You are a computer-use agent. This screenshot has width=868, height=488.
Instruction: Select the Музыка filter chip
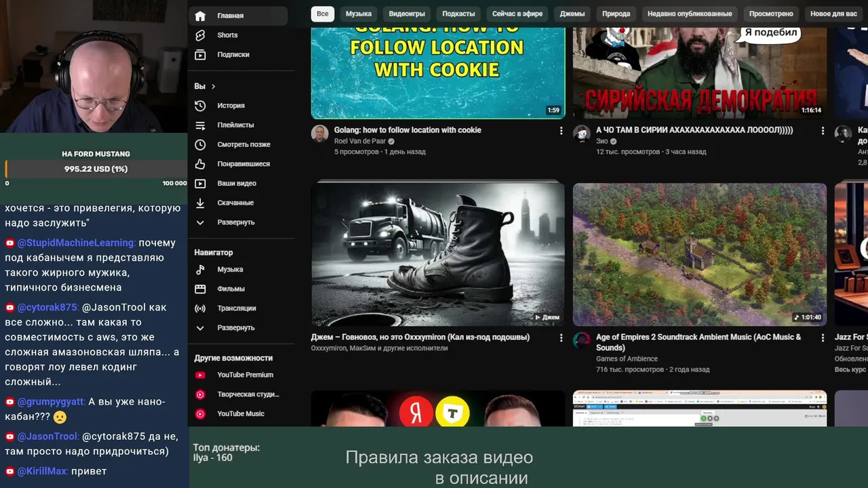[x=359, y=14]
